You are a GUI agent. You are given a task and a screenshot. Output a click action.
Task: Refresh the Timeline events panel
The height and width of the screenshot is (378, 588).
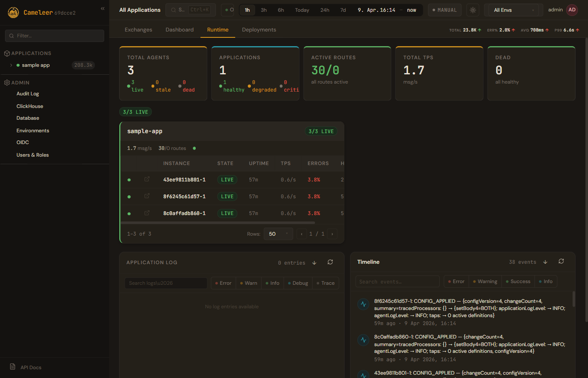point(561,261)
